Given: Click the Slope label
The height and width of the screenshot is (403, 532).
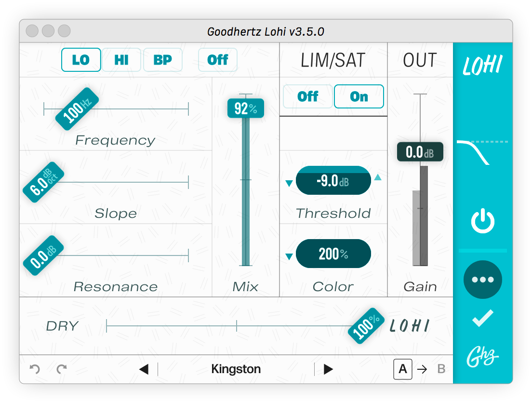Looking at the screenshot, I should [x=116, y=214].
